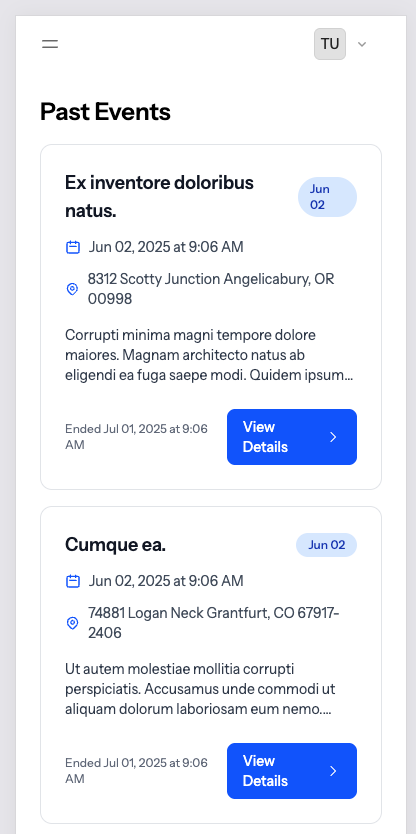Image resolution: width=416 pixels, height=834 pixels.
Task: Click the 8312 Scotty Junction address text
Action: click(x=211, y=289)
